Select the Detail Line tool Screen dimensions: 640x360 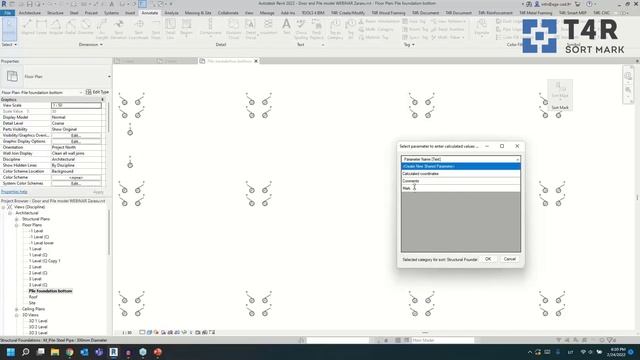170,29
